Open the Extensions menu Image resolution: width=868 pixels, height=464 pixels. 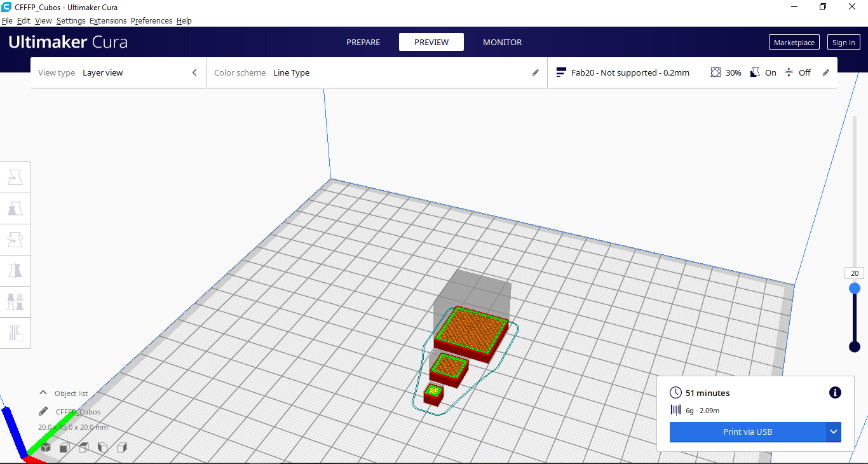click(108, 21)
